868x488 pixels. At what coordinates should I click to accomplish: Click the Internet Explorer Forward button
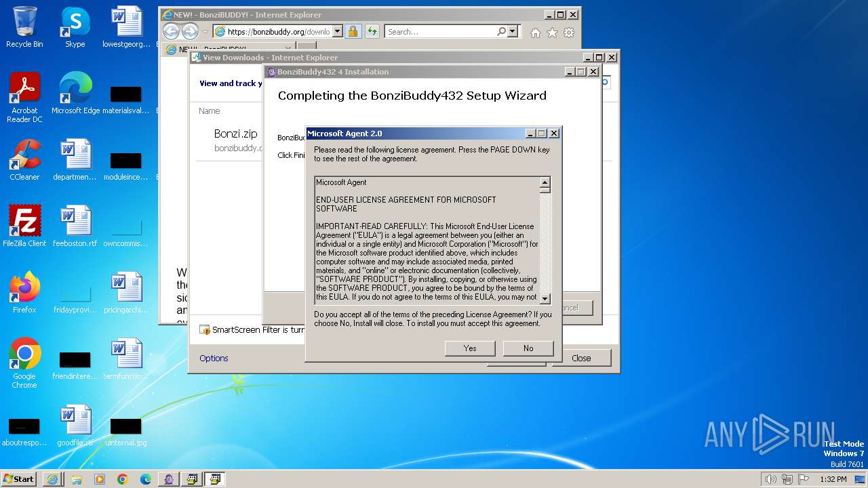(x=190, y=31)
